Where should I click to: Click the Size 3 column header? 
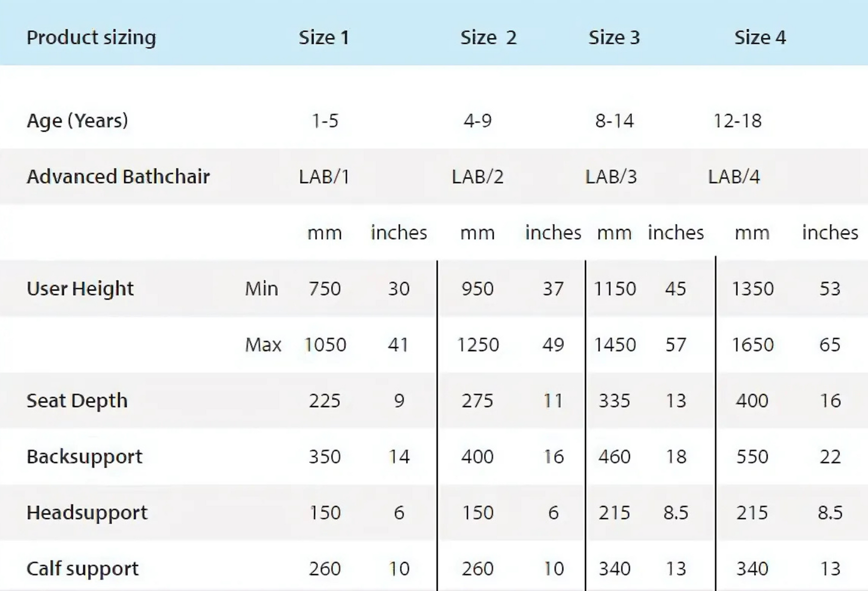pos(614,38)
